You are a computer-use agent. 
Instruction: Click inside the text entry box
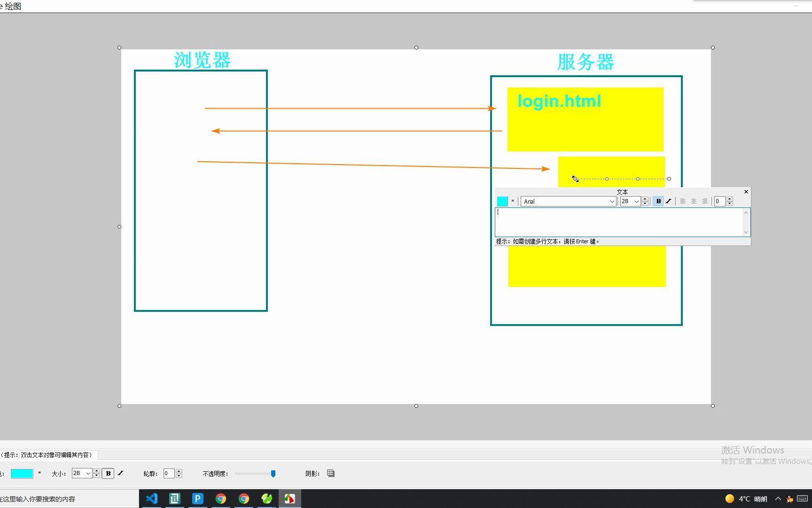pos(618,222)
